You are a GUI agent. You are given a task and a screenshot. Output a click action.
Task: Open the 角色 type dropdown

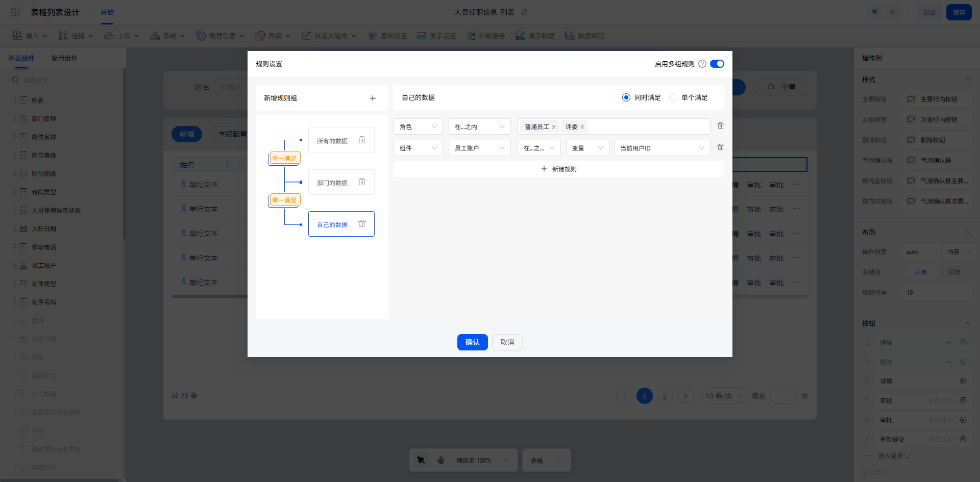pos(418,126)
